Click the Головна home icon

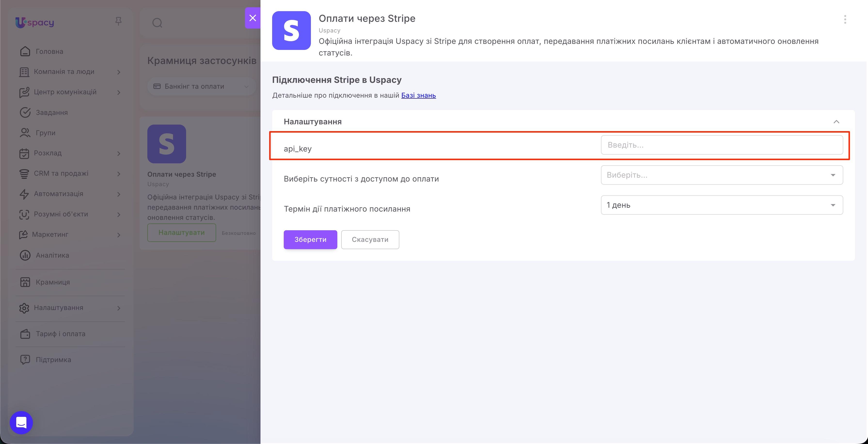25,51
